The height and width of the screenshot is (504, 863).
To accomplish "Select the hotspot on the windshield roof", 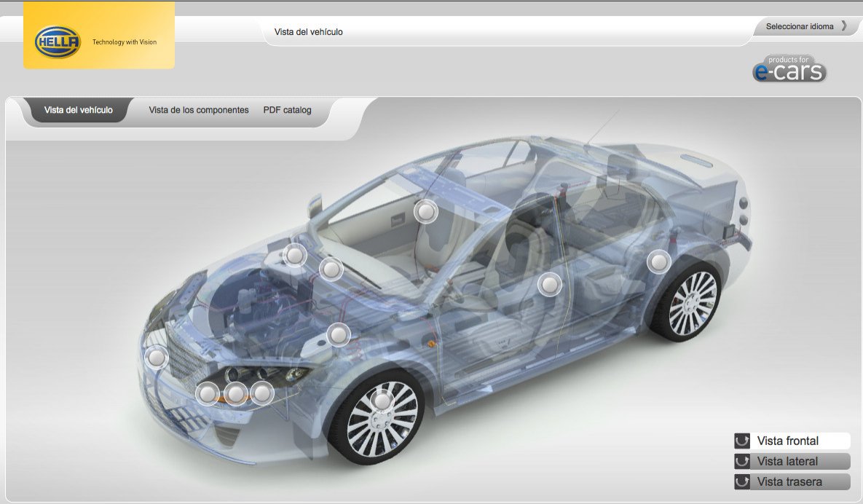I will point(425,212).
